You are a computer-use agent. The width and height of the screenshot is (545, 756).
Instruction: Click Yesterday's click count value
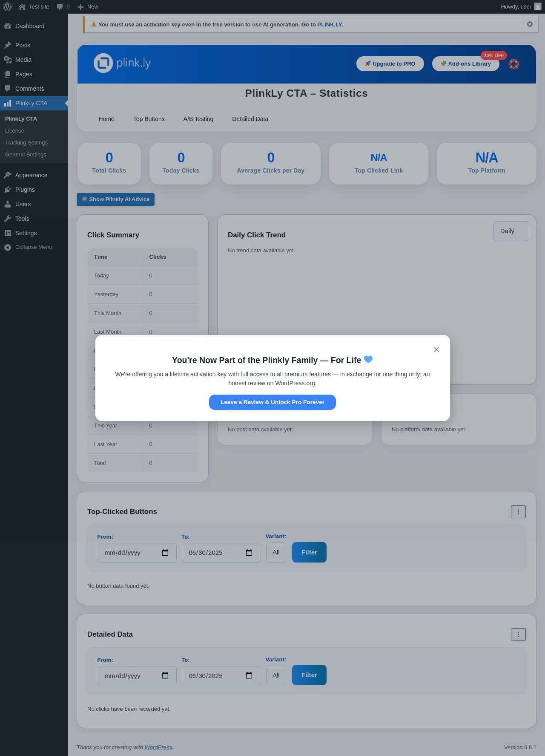(x=151, y=294)
